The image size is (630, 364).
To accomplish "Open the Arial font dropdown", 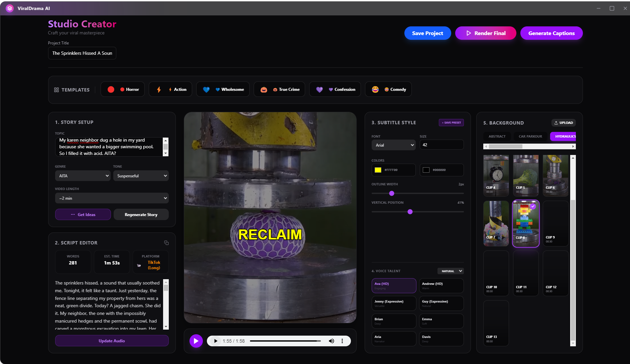I will coord(393,145).
